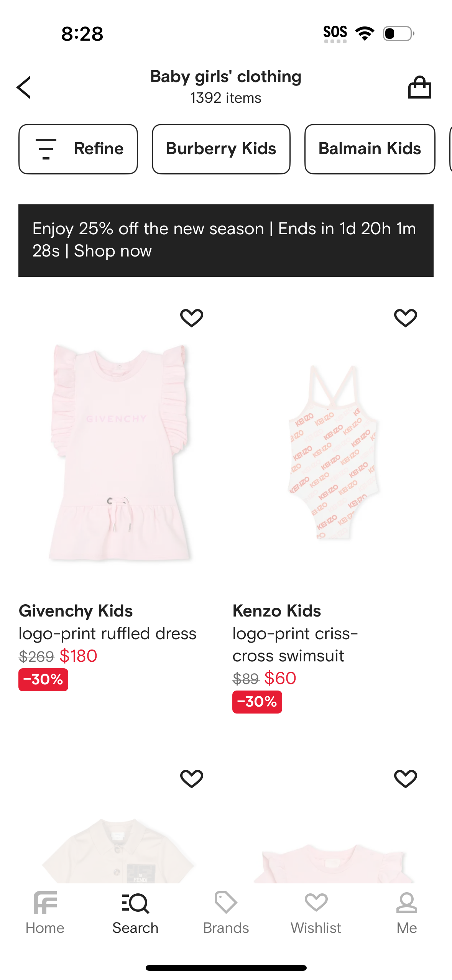
Task: Filter by Burberry Kids brand
Action: [221, 149]
